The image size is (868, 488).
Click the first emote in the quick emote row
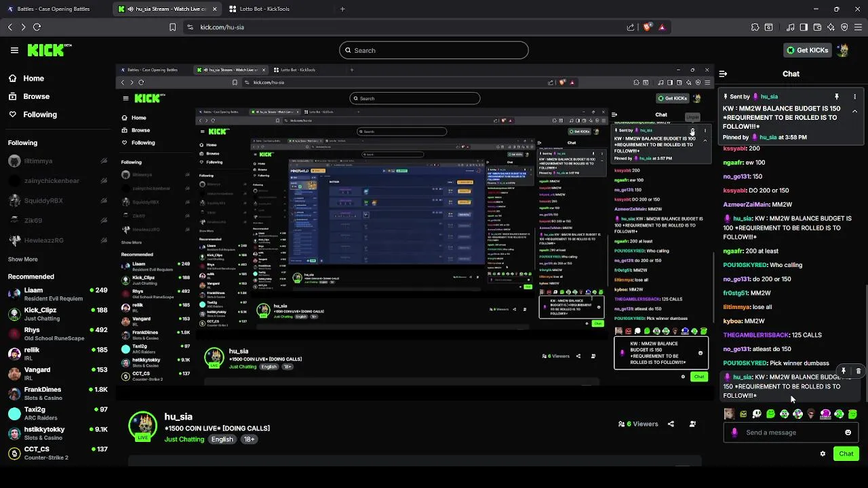pos(729,414)
